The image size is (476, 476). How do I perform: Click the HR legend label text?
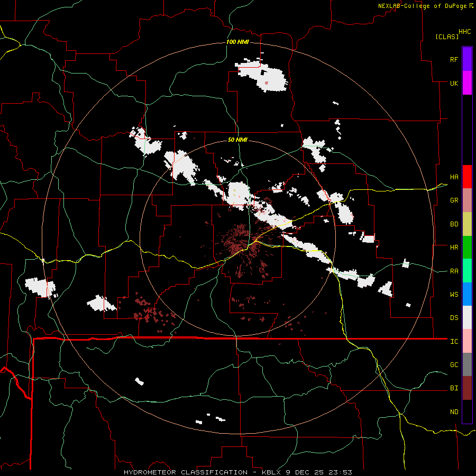454,248
